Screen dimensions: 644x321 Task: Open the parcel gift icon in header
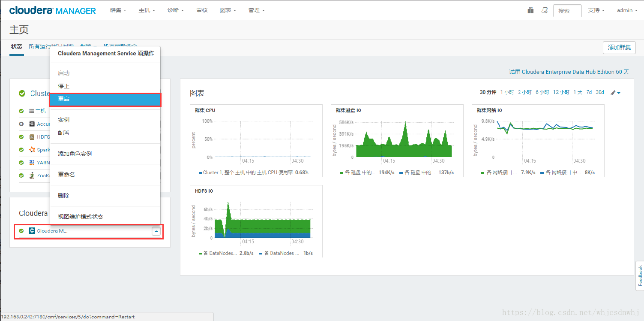click(530, 10)
